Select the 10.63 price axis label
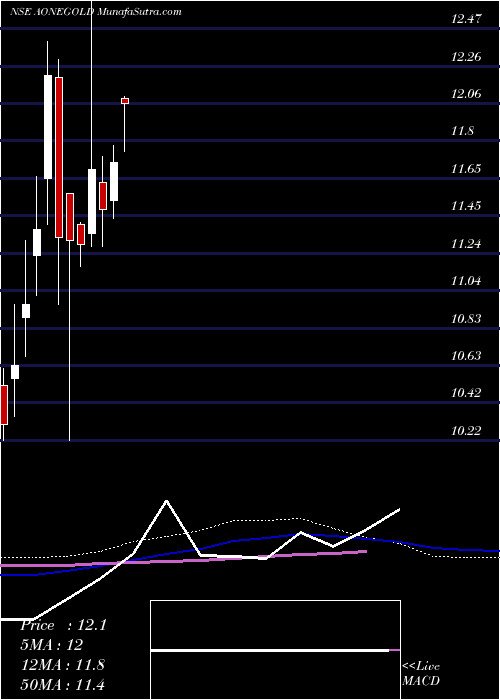 point(467,355)
